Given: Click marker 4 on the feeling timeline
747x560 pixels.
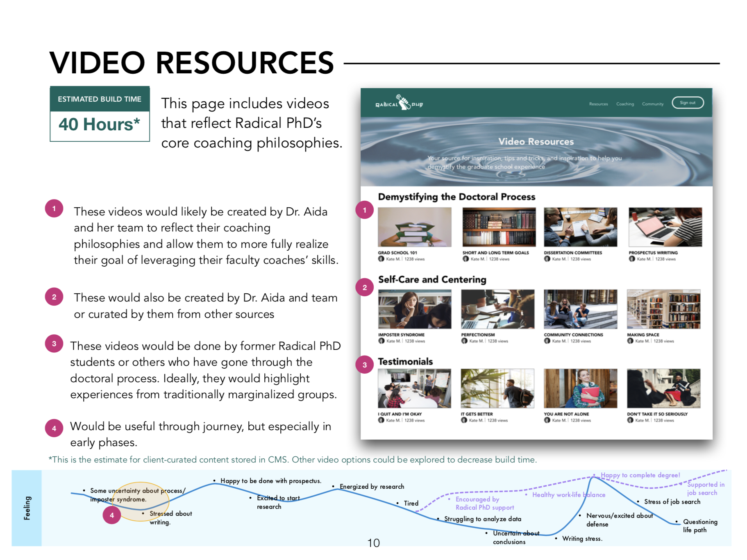Looking at the screenshot, I should pos(111,515).
